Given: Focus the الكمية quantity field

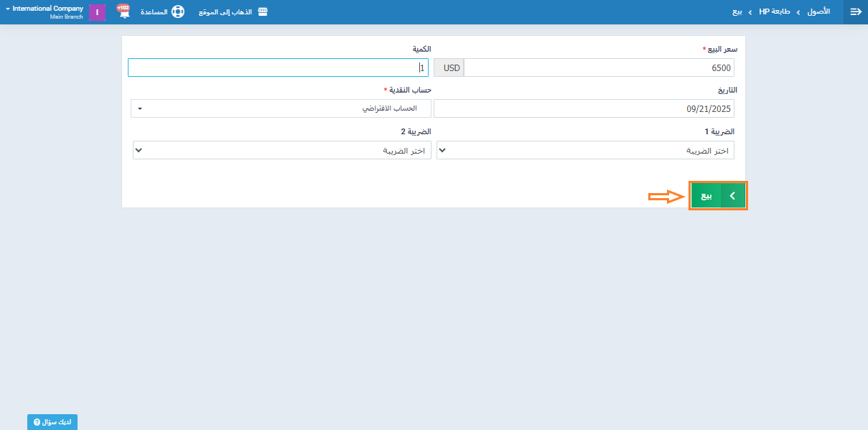Looking at the screenshot, I should tap(278, 67).
